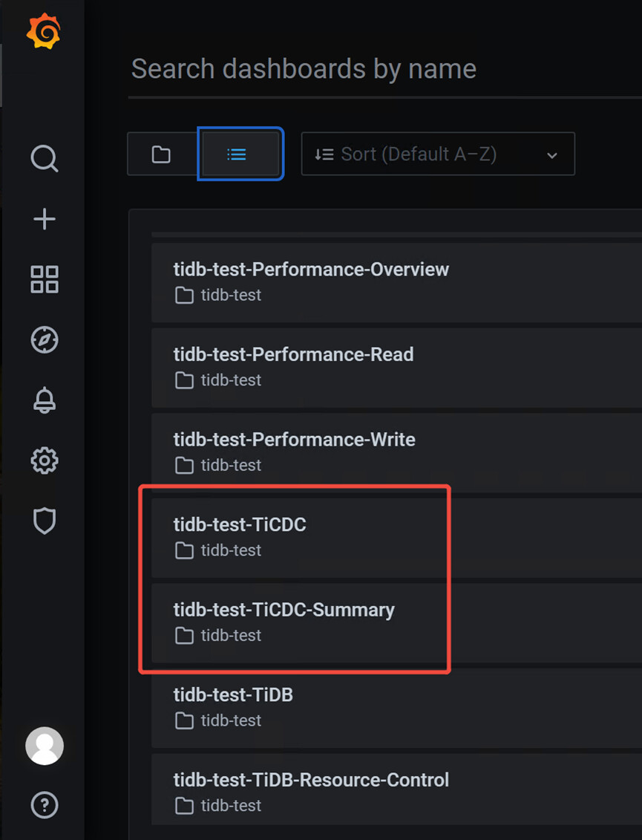
Task: Expand the Sort (Default A–Z) dropdown
Action: pos(437,154)
